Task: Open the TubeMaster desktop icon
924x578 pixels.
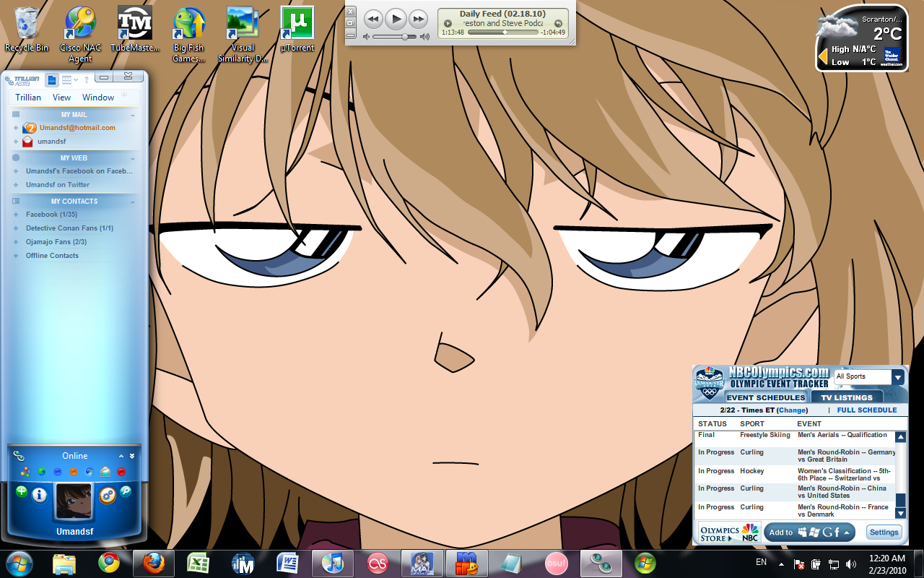Action: [x=134, y=29]
